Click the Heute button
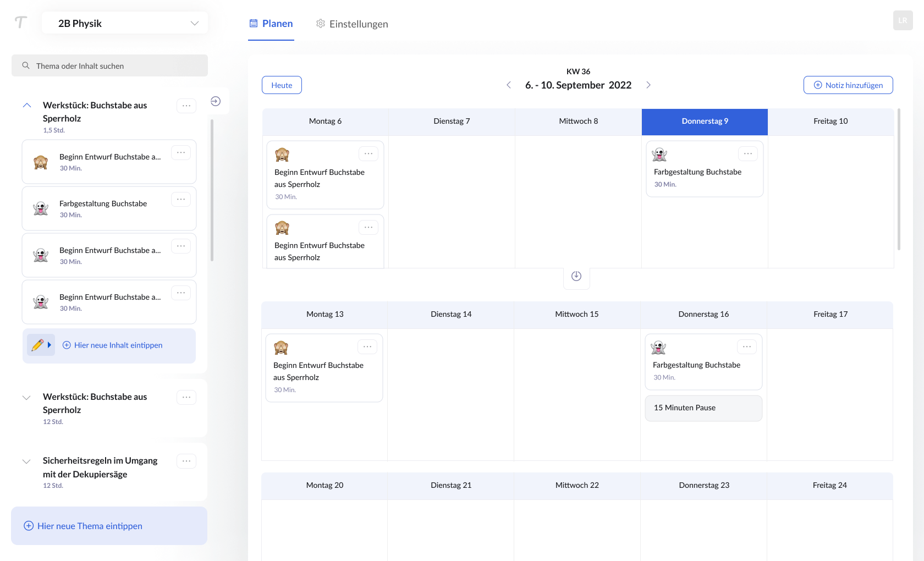The height and width of the screenshot is (561, 924). (x=282, y=85)
